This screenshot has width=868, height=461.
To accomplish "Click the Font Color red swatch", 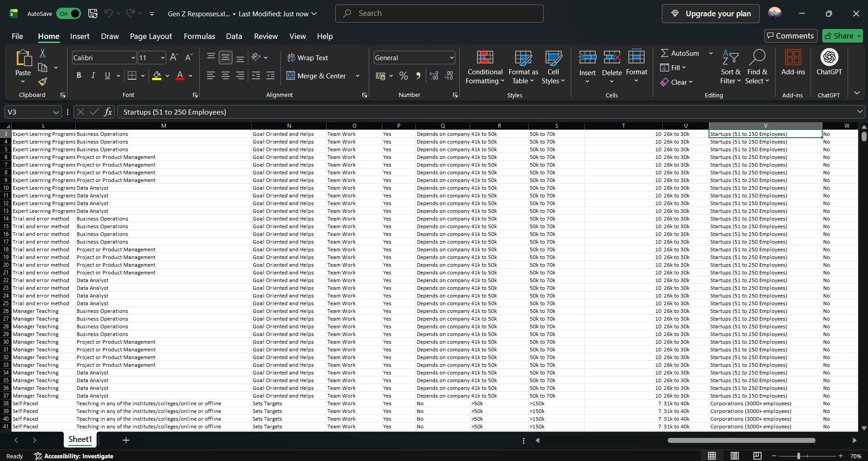I will click(x=180, y=76).
